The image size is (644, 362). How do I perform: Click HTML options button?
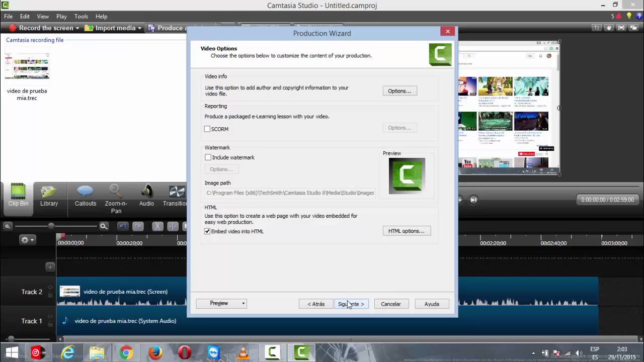tap(407, 231)
